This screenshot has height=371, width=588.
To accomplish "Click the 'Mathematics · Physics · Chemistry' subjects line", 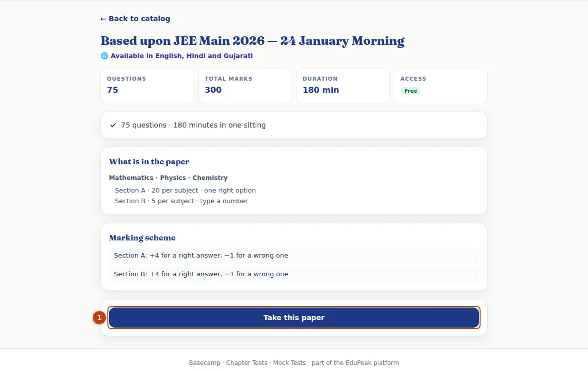I will click(168, 177).
